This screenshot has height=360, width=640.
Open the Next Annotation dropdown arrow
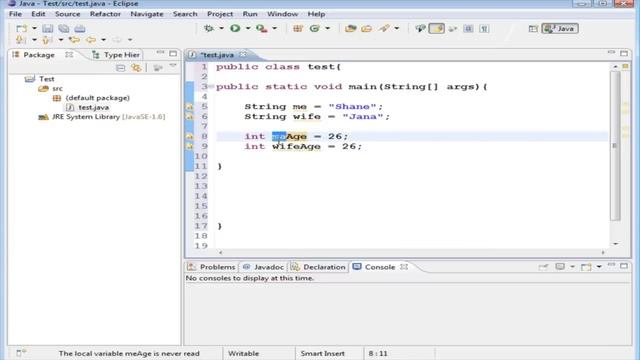point(34,40)
